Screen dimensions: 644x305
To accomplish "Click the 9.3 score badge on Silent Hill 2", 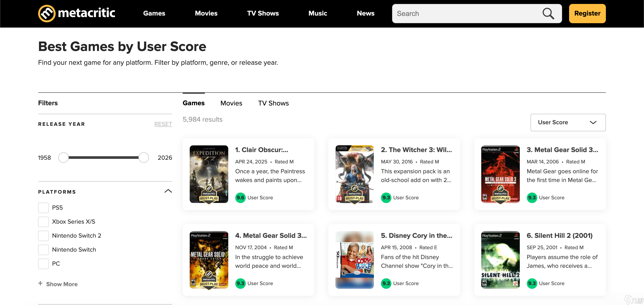I will (x=532, y=283).
